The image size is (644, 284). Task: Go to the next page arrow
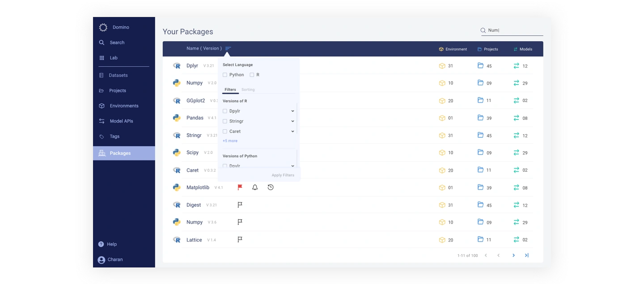513,255
